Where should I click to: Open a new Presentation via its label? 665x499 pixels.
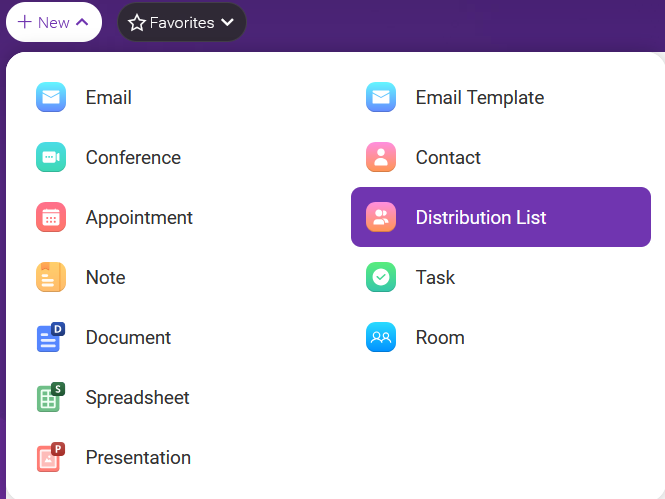138,457
